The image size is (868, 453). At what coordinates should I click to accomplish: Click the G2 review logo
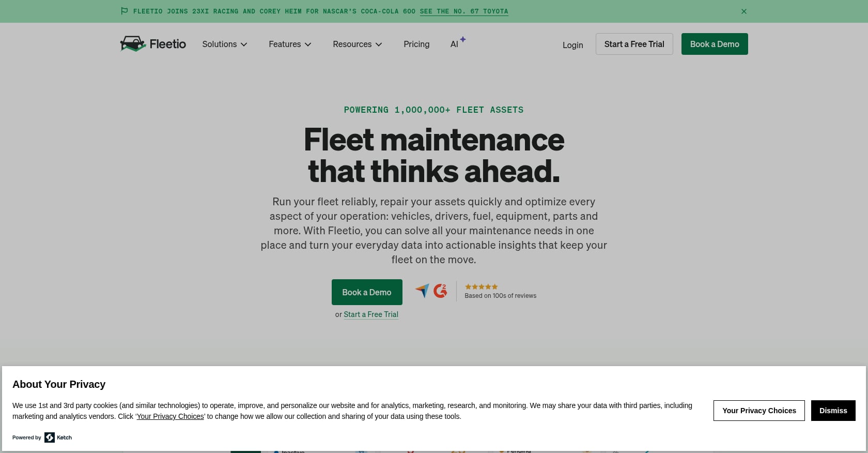(440, 291)
